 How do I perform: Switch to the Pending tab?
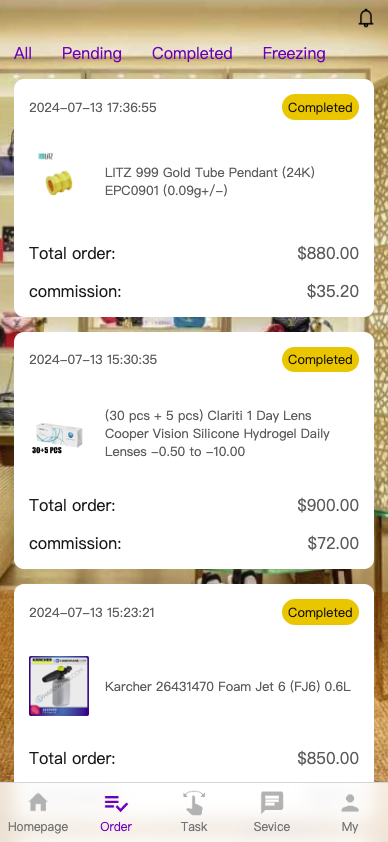(x=92, y=53)
